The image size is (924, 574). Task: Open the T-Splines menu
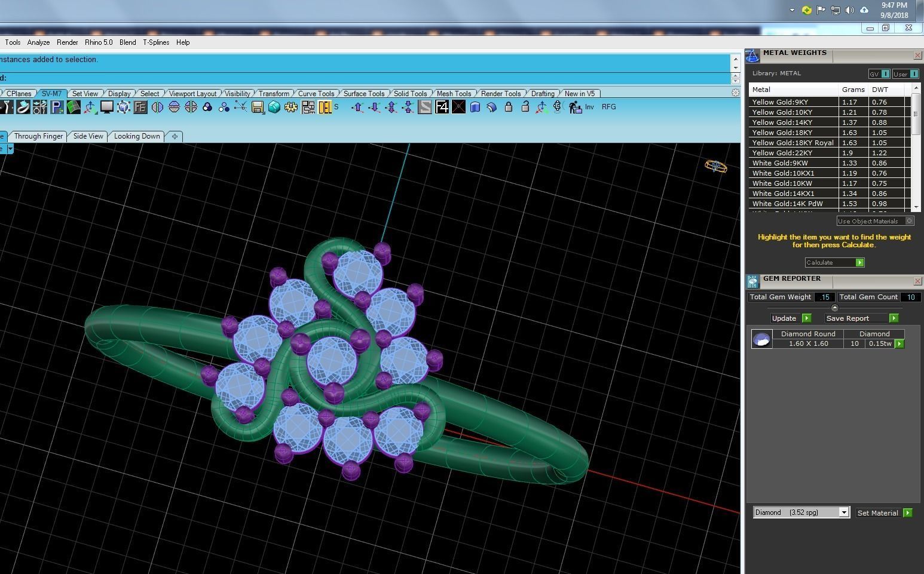(x=156, y=42)
